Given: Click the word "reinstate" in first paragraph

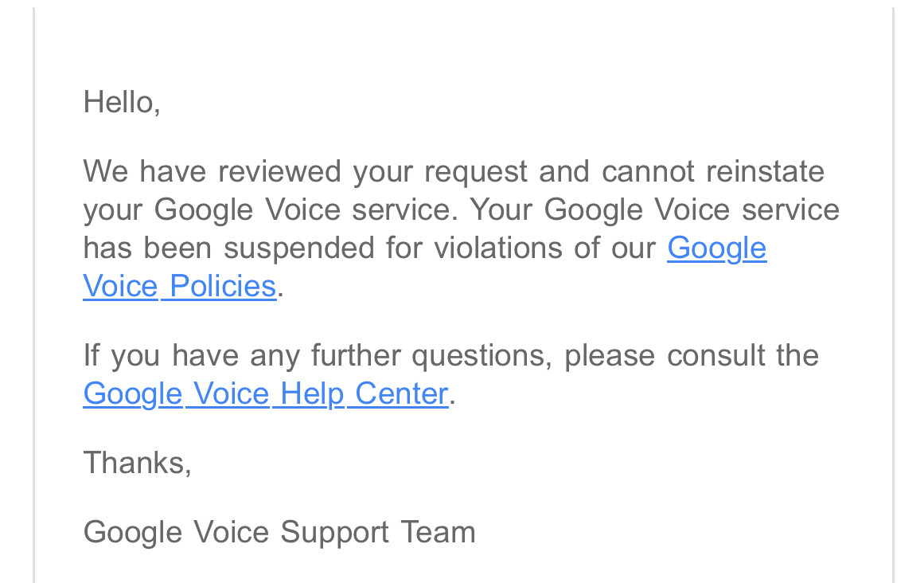Looking at the screenshot, I should click(765, 171).
